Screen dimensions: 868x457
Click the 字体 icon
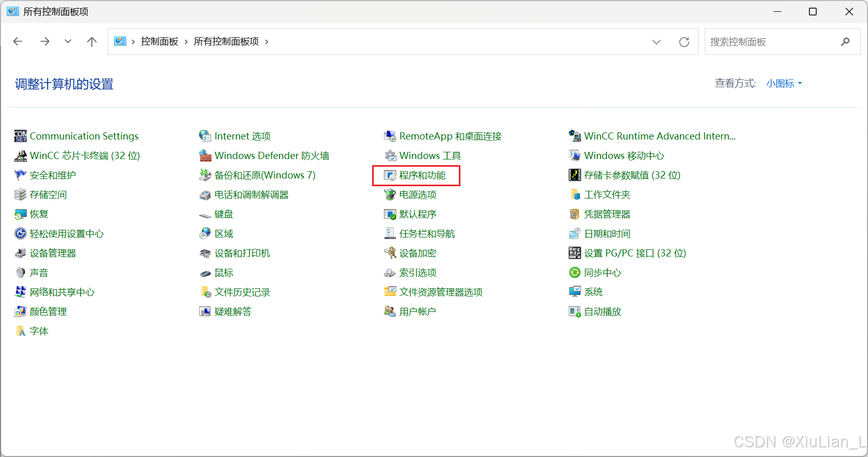point(21,331)
